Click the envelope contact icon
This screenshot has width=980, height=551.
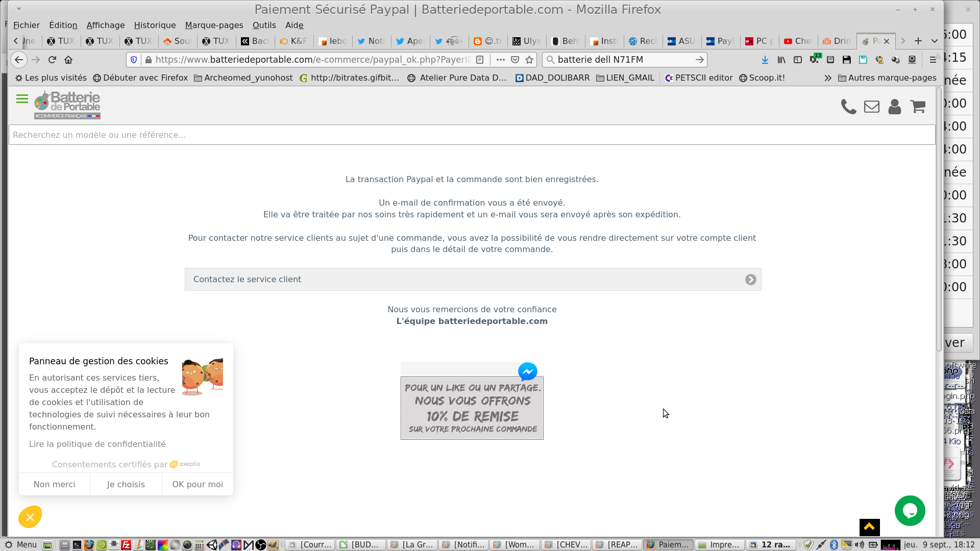point(871,107)
